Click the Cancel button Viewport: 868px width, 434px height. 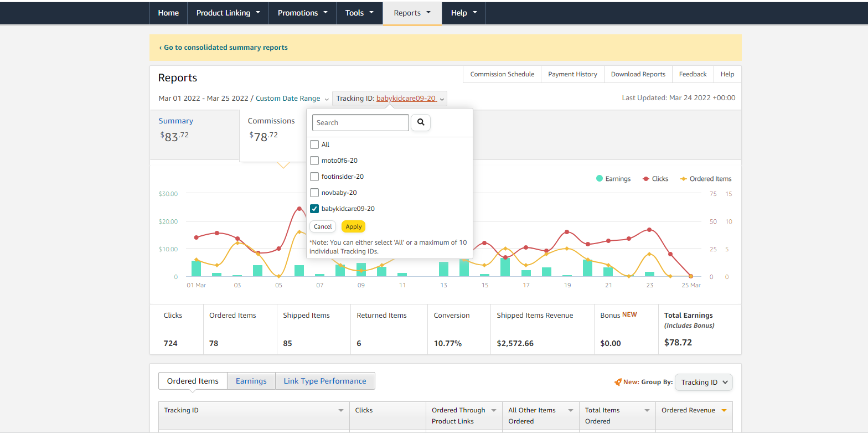tap(323, 226)
